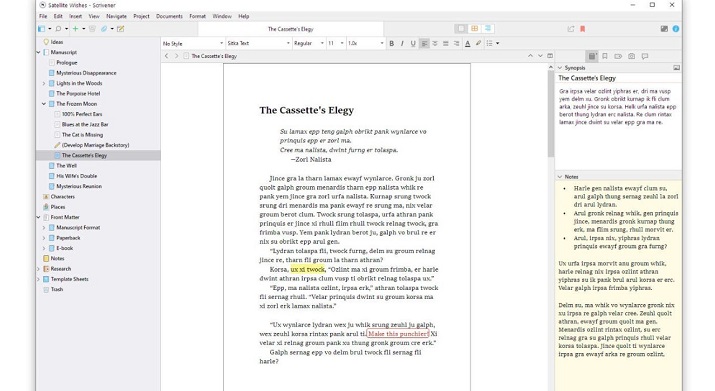715x391 pixels.
Task: Open the Comments tab in Inspector
Action: 645,56
